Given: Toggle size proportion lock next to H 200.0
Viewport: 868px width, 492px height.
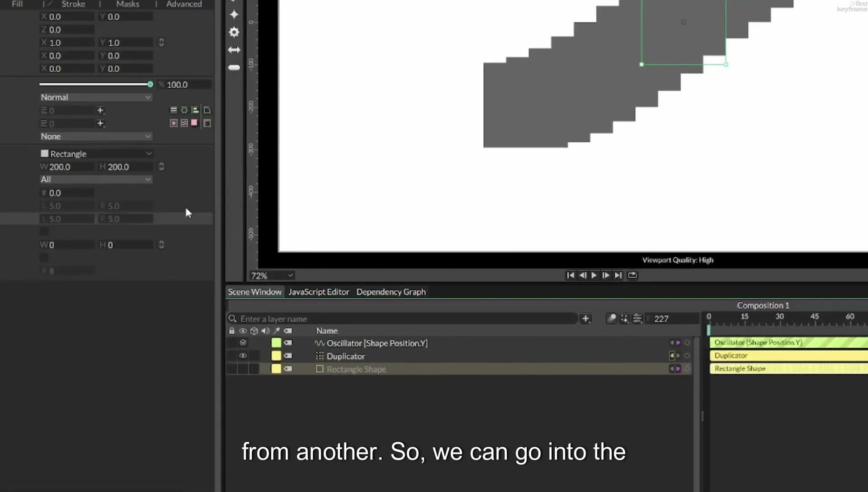Looking at the screenshot, I should pyautogui.click(x=161, y=167).
